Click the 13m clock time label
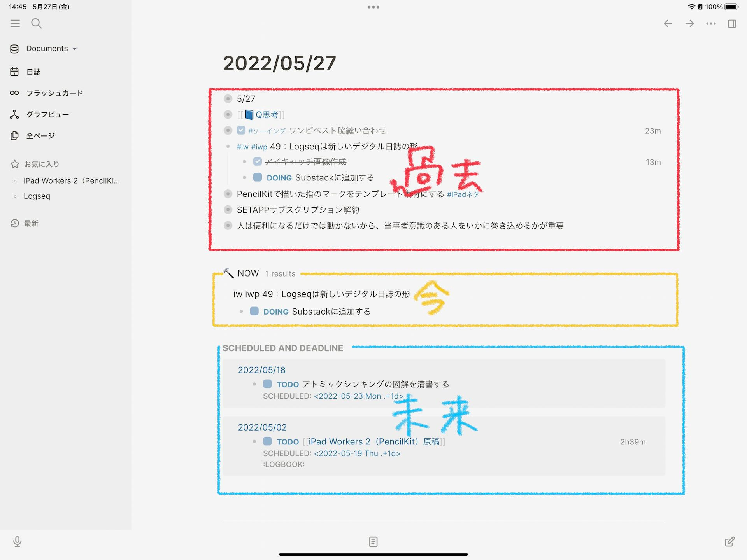Image resolution: width=747 pixels, height=560 pixels. 653,162
